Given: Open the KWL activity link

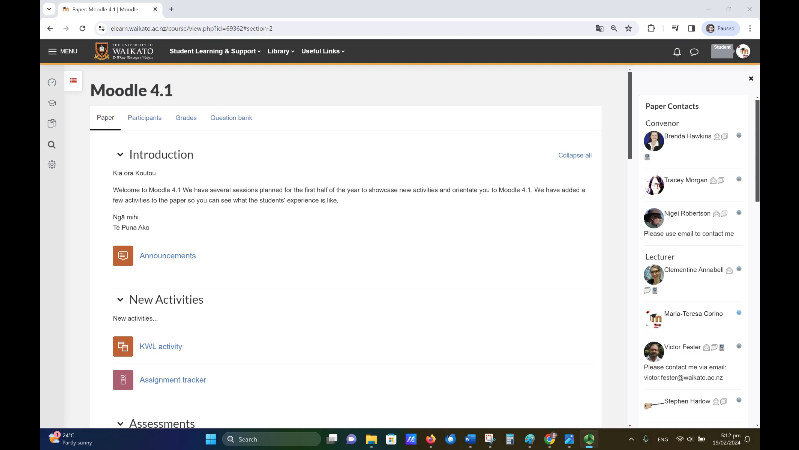Looking at the screenshot, I should click(161, 347).
